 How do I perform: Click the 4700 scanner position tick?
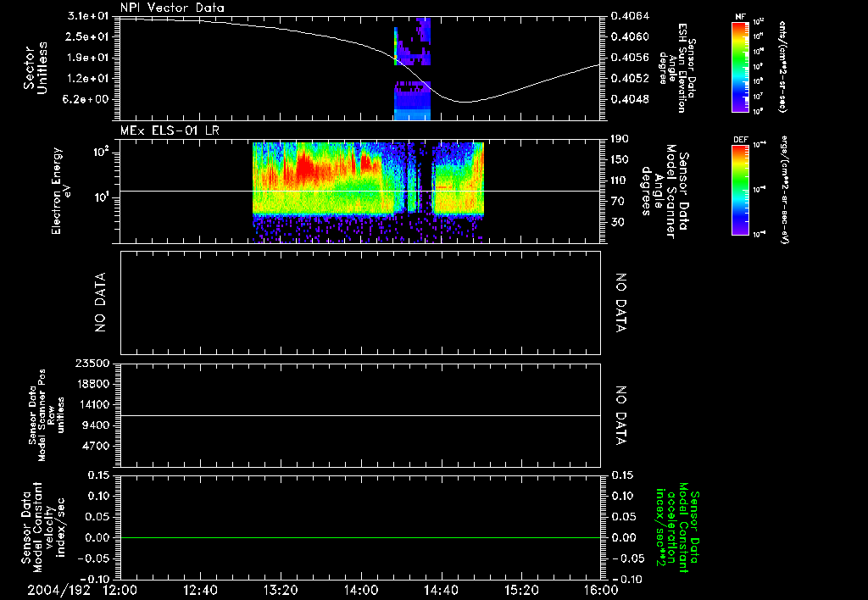point(97,446)
